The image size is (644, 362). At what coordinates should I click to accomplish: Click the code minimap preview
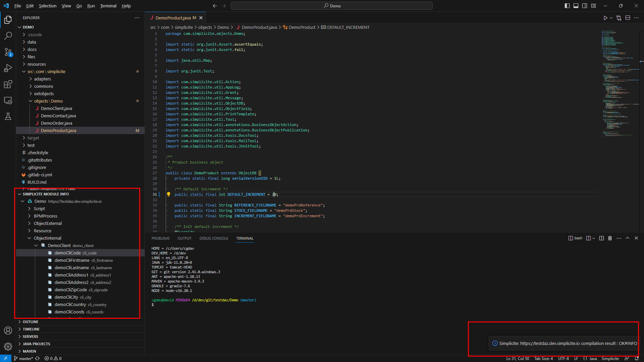point(620,84)
